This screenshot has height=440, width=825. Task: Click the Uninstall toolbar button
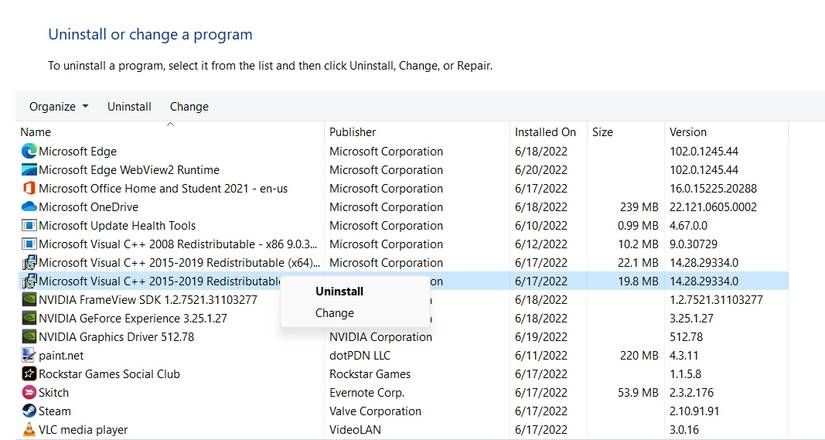[x=129, y=107]
